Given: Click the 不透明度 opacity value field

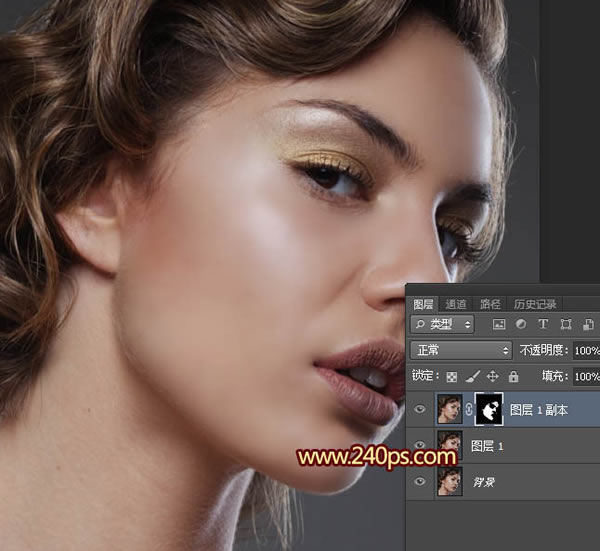Looking at the screenshot, I should 586,350.
